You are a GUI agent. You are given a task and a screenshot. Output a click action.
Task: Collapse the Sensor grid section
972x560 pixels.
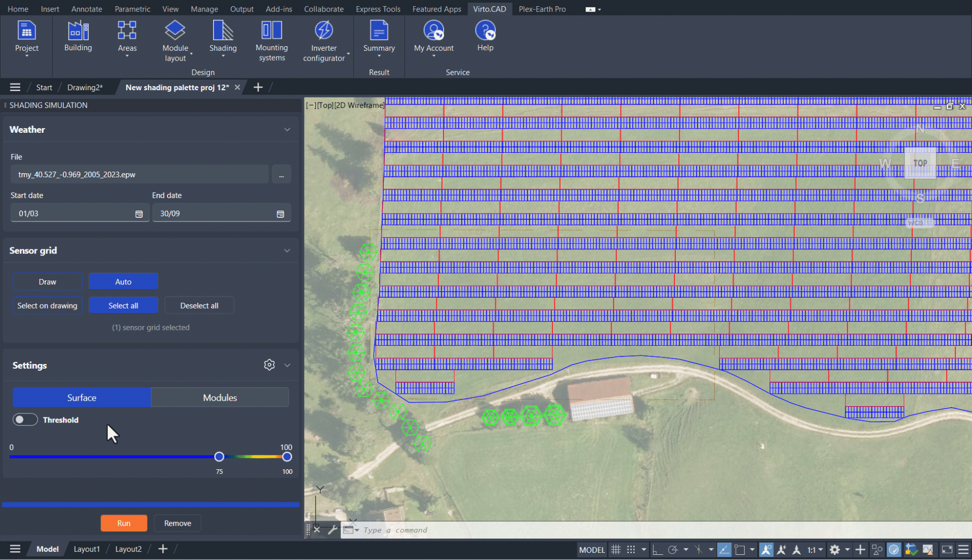coord(287,250)
